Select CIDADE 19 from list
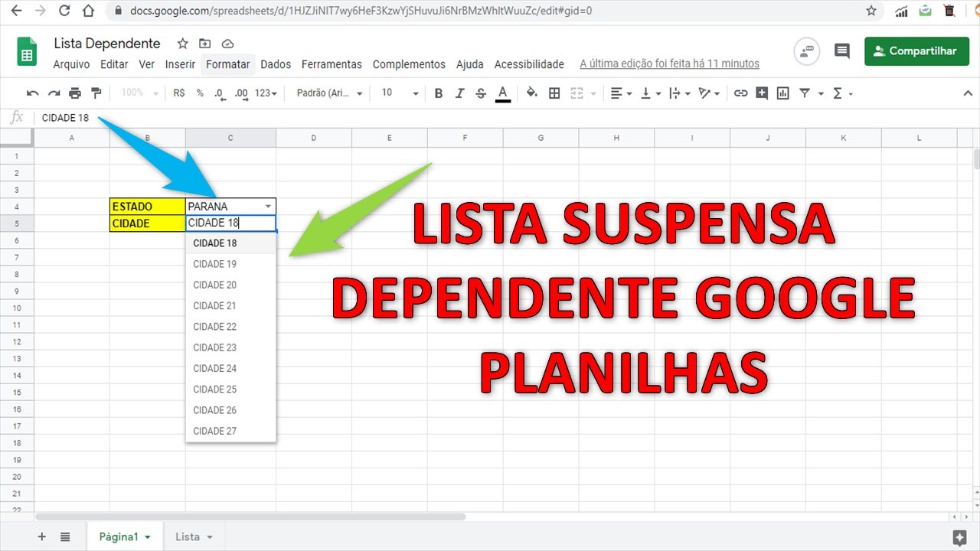 [230, 264]
